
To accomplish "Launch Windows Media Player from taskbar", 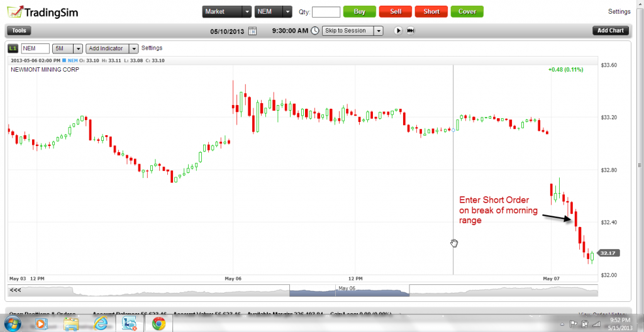I will point(41,324).
